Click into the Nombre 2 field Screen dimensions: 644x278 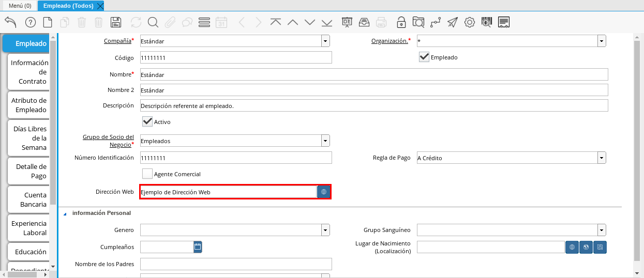(x=374, y=90)
